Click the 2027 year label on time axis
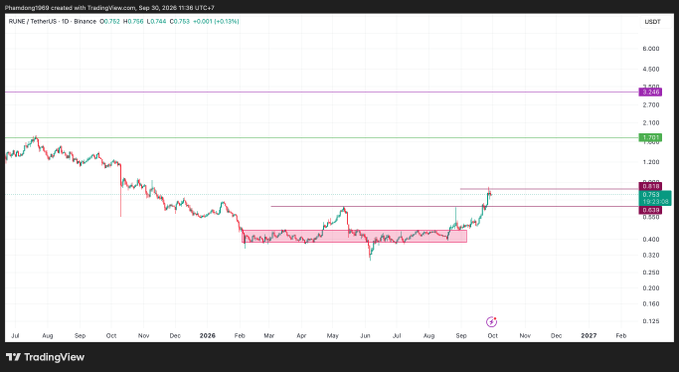The height and width of the screenshot is (372, 679). click(x=588, y=336)
